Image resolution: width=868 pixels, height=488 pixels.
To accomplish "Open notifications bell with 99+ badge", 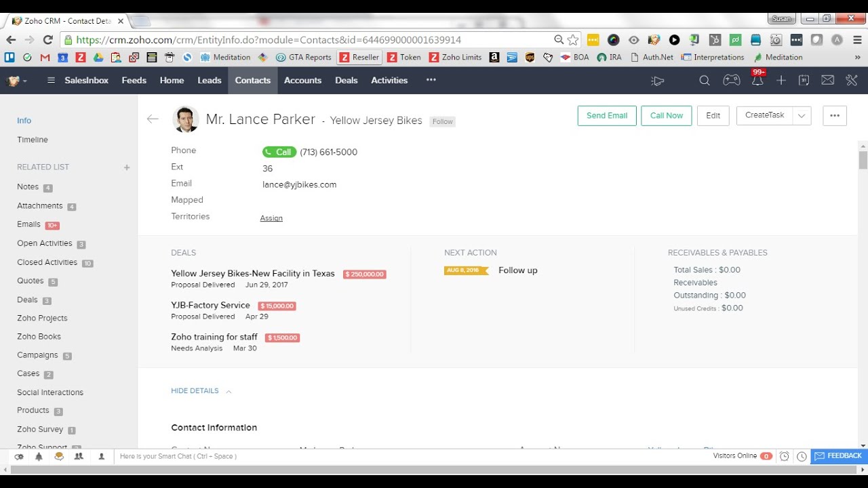I will 757,79.
